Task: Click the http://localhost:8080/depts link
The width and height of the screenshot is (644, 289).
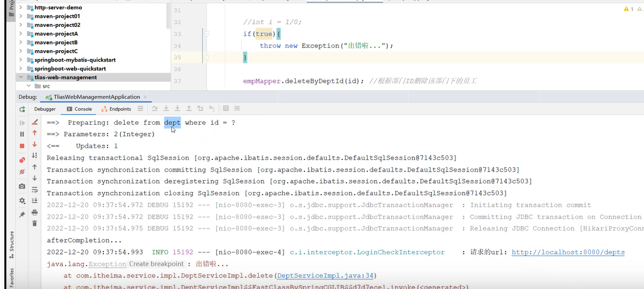Action: point(568,252)
